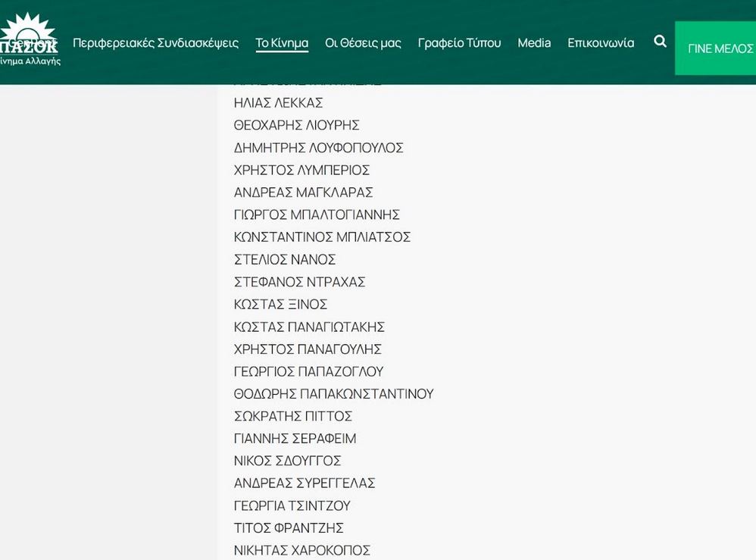Open the Media menu item
756x560 pixels.
tap(534, 43)
